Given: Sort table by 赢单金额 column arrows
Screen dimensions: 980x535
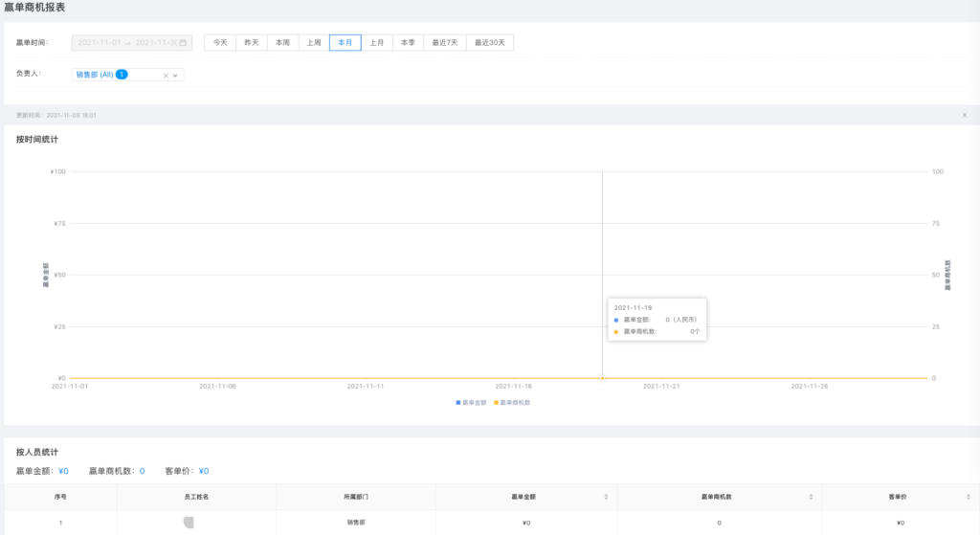Looking at the screenshot, I should click(606, 498).
